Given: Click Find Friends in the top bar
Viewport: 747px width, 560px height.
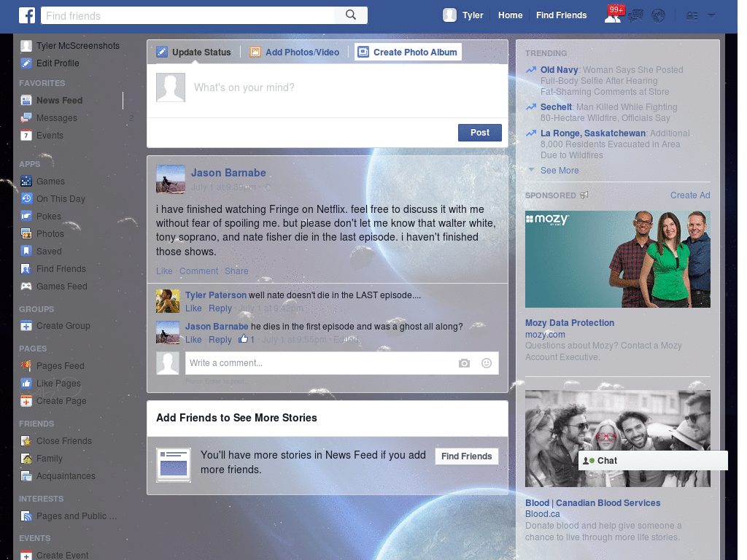Looking at the screenshot, I should 561,15.
